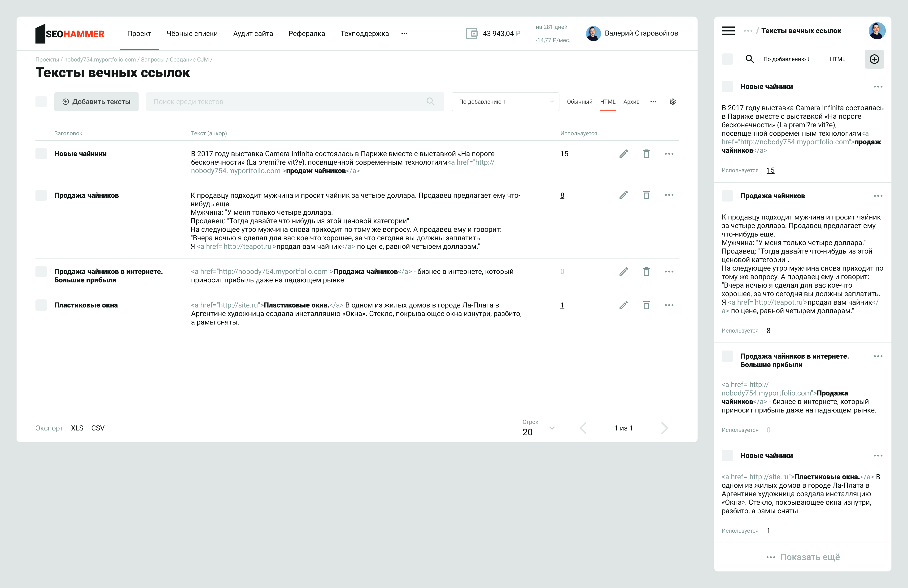Open the 'По добавлению' sort dropdown
Image resolution: width=908 pixels, height=588 pixels.
(505, 102)
